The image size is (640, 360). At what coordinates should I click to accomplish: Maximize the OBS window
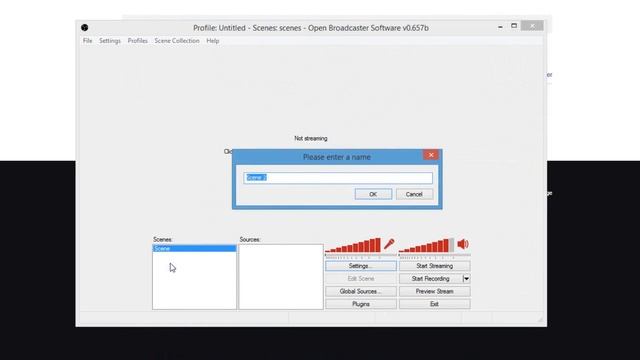(514, 26)
